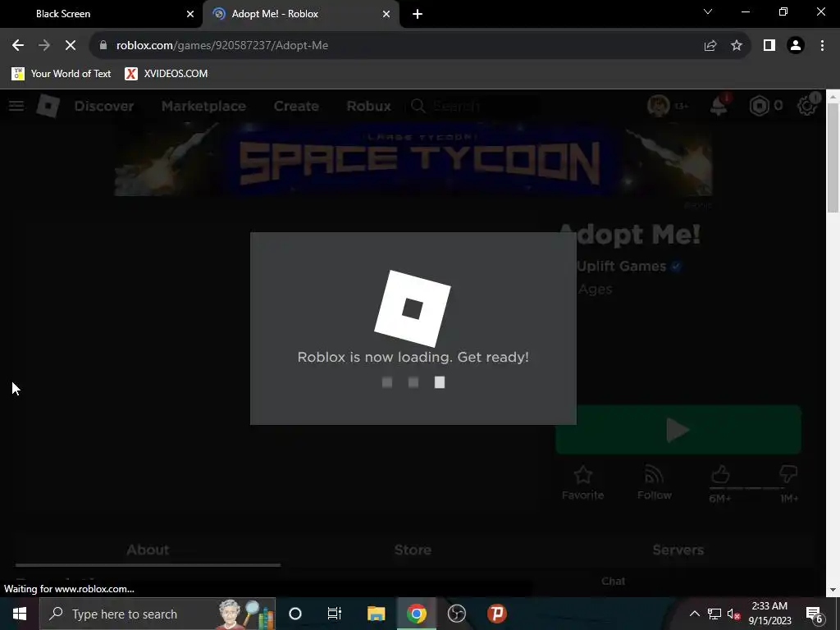
Task: Click the Roblox search field
Action: tap(474, 106)
